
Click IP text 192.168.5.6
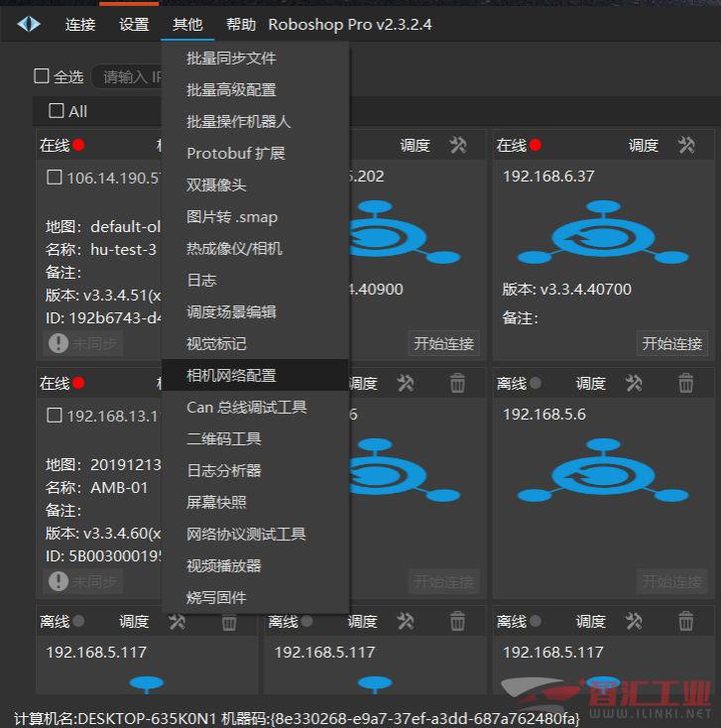544,415
